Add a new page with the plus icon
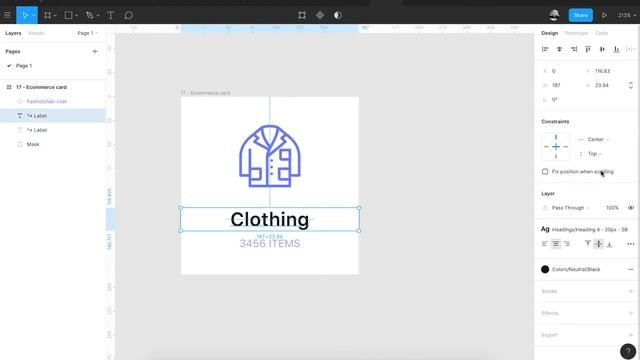 tap(95, 51)
